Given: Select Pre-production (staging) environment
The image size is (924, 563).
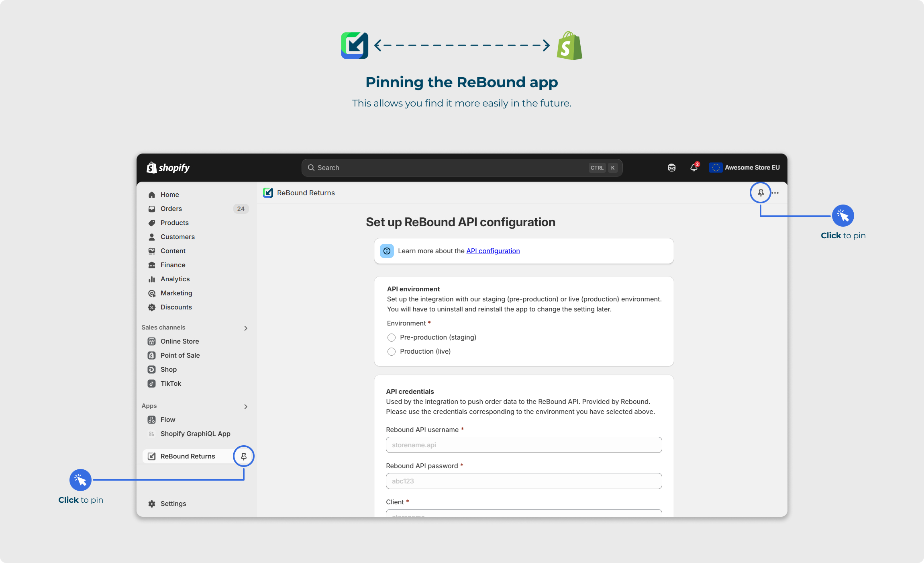Looking at the screenshot, I should pyautogui.click(x=392, y=337).
